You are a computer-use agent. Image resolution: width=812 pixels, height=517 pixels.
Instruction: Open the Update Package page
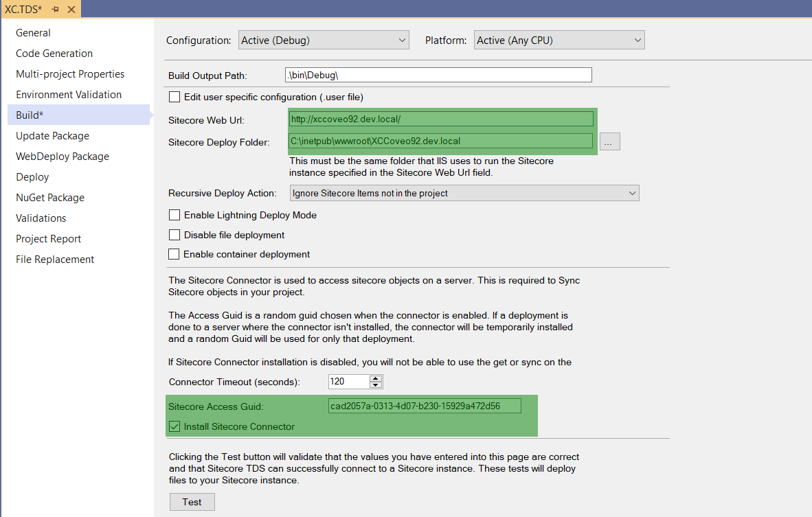pyautogui.click(x=52, y=135)
